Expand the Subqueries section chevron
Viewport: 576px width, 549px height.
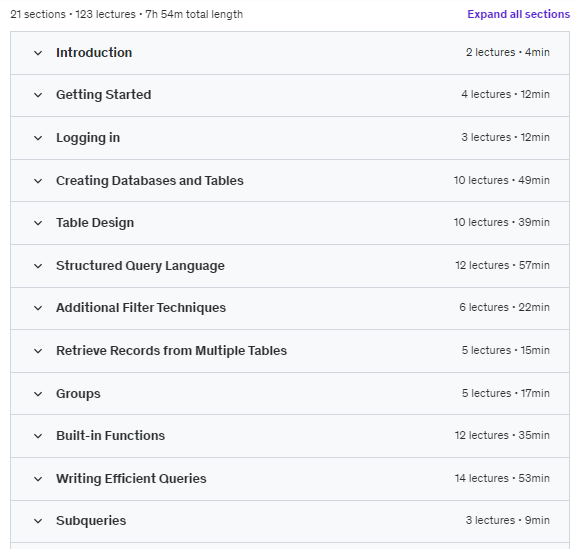coord(38,521)
